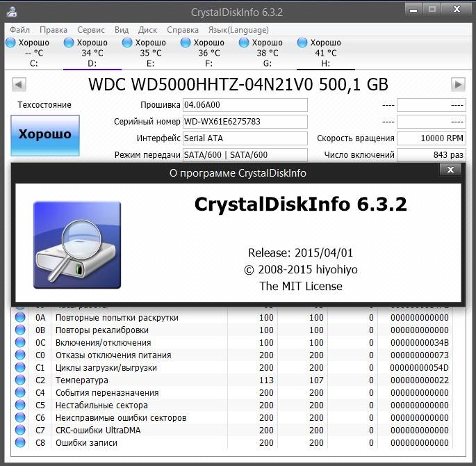This screenshot has height=466, width=476.
Task: Click the CrystalDiskInfo logo in About dialog
Action: 77,245
